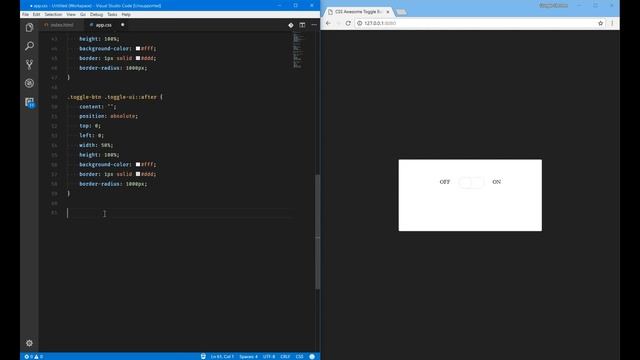Click the '.toggle-btn .toggle-ui::after' selector line
This screenshot has height=360, width=640.
[x=115, y=97]
